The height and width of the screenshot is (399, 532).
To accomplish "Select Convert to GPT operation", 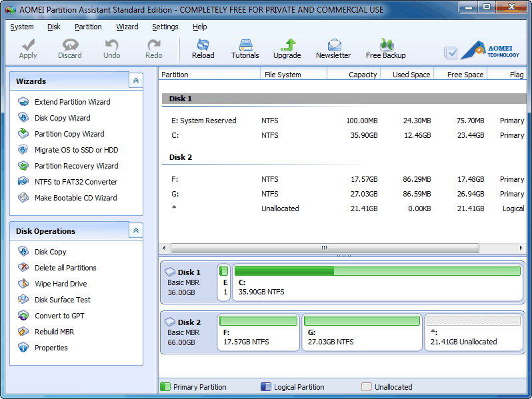I will tap(59, 316).
